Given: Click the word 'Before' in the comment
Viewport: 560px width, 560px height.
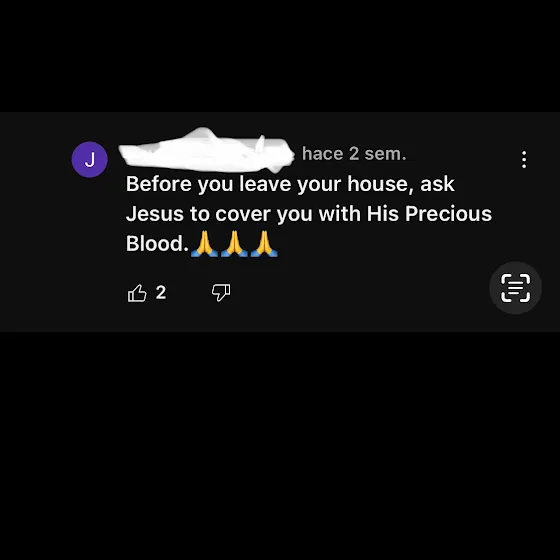Looking at the screenshot, I should tap(159, 184).
